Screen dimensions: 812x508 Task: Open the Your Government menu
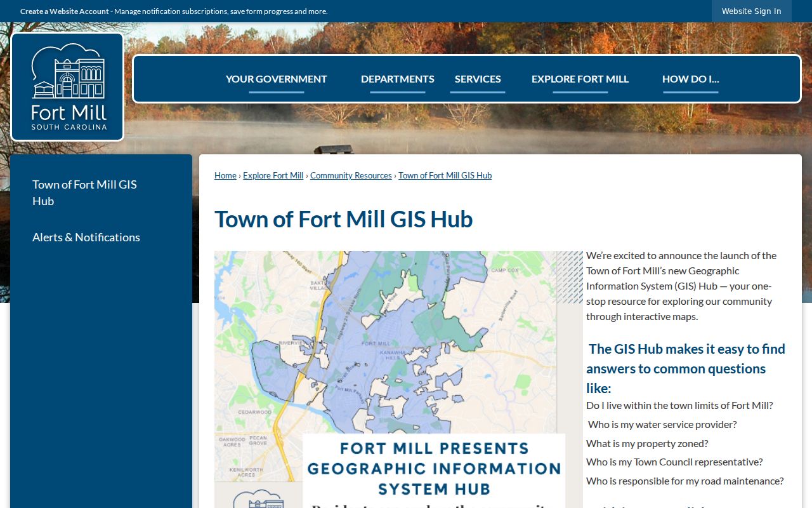277,79
